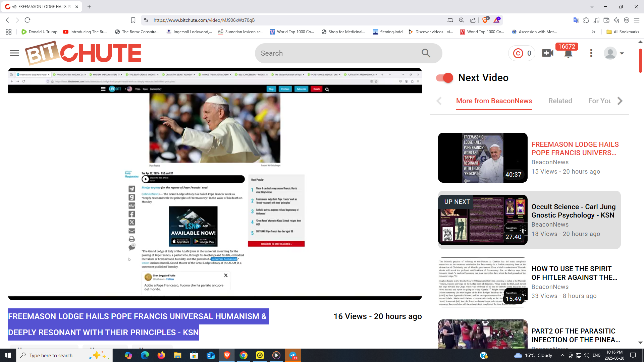The image size is (644, 362).
Task: Open the Windows Start menu
Action: (x=8, y=355)
